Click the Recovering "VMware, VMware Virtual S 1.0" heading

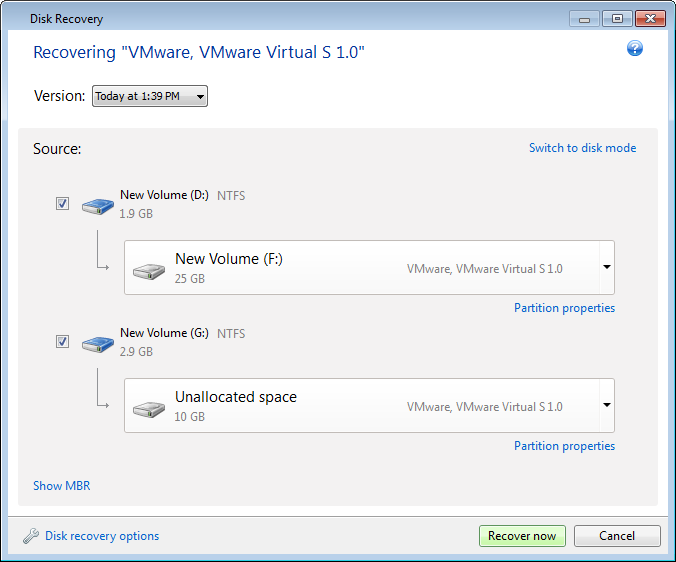click(199, 52)
